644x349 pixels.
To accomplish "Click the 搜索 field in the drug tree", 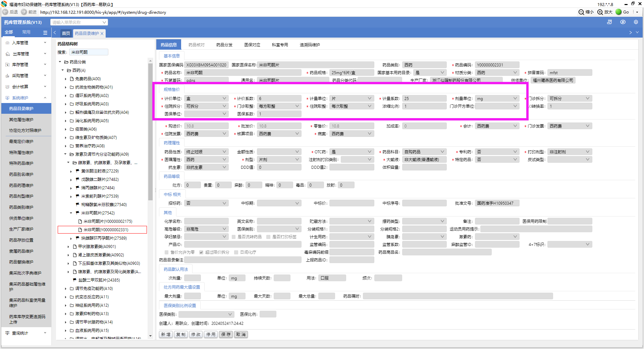I will tap(89, 52).
